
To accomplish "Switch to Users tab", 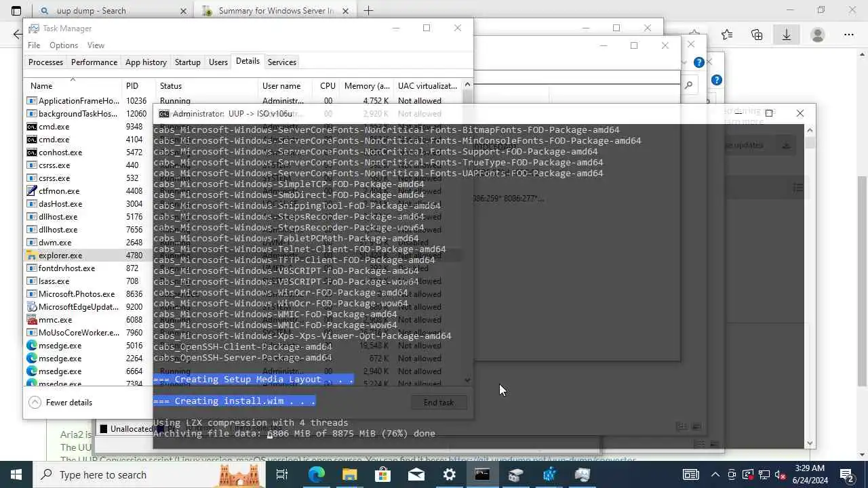I will click(218, 62).
